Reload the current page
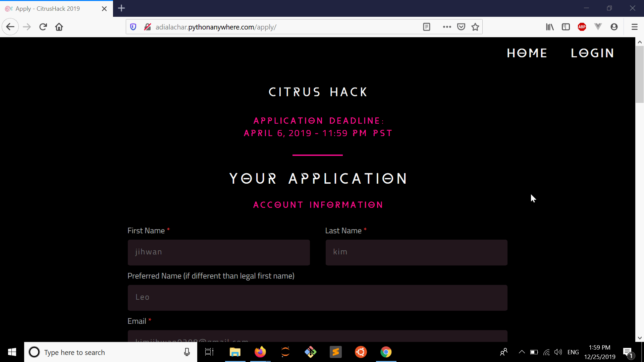The height and width of the screenshot is (362, 644). [43, 27]
